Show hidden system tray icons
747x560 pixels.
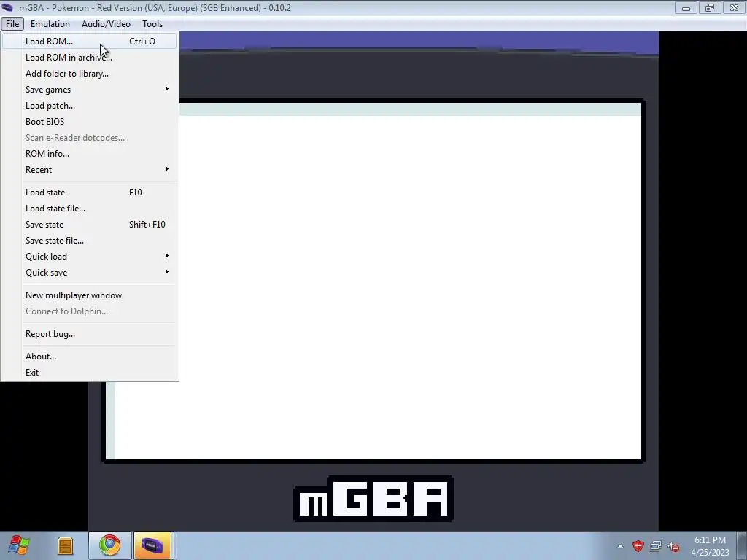(620, 546)
